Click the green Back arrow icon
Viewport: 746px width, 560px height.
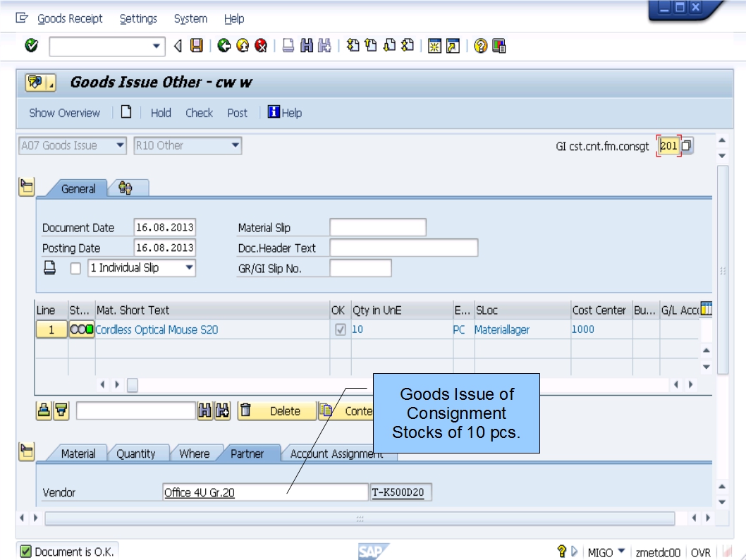click(224, 46)
